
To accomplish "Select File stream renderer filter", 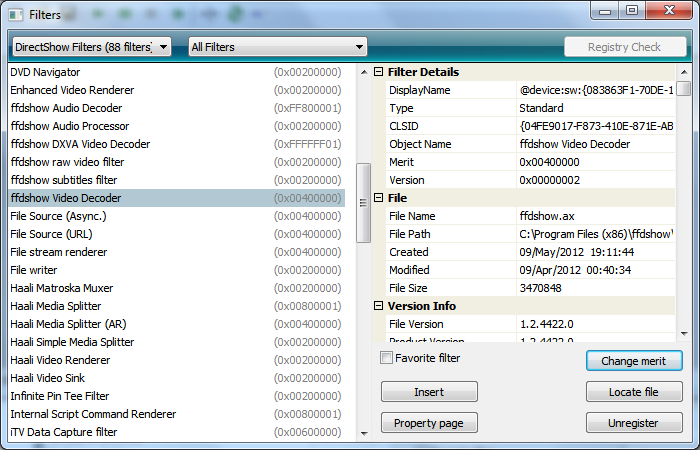I will pyautogui.click(x=176, y=252).
